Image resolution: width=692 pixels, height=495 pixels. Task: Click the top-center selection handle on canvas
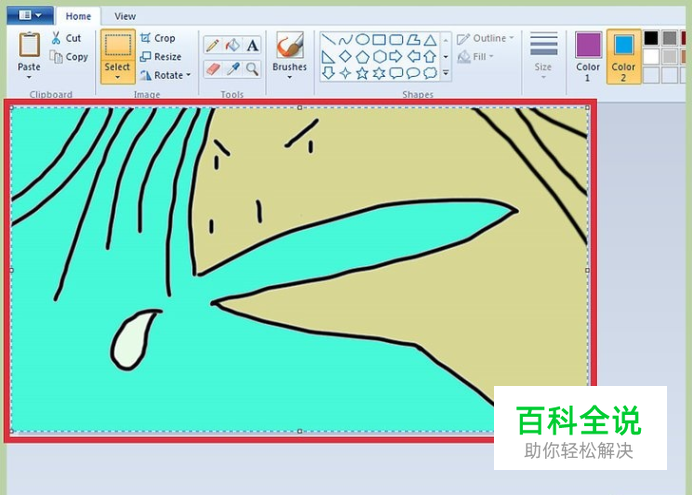coord(300,108)
